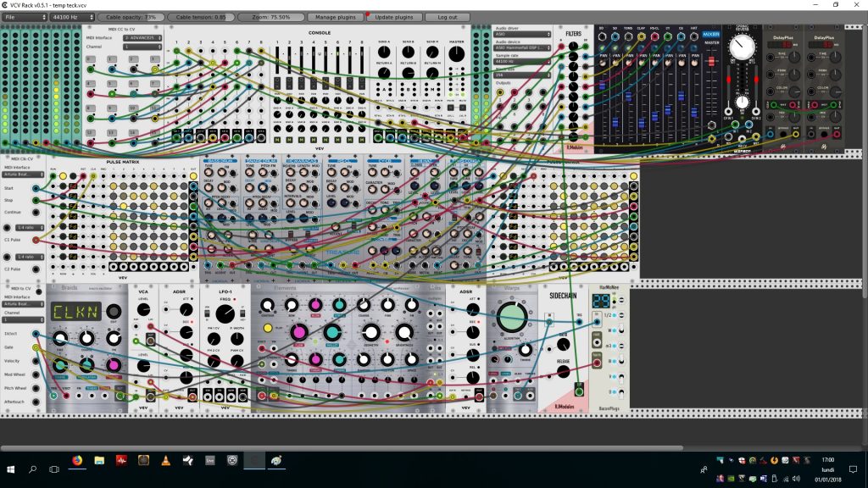Image resolution: width=868 pixels, height=488 pixels.
Task: Open the Audio device dropdown
Action: click(x=522, y=48)
